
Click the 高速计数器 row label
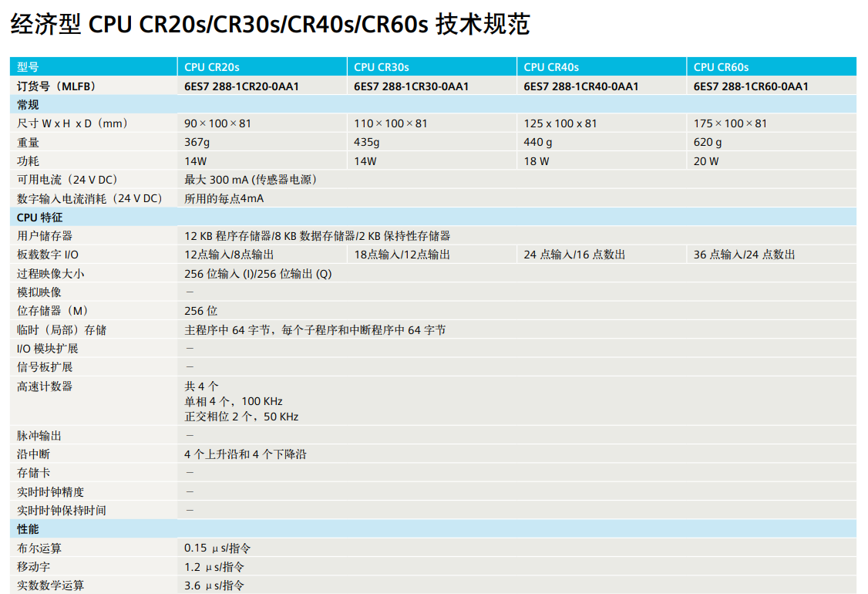point(45,386)
